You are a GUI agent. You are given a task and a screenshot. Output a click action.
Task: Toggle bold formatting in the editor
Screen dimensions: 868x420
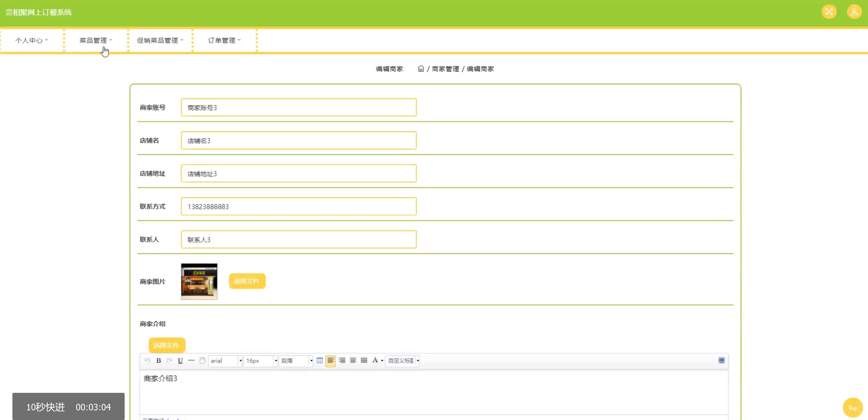158,360
